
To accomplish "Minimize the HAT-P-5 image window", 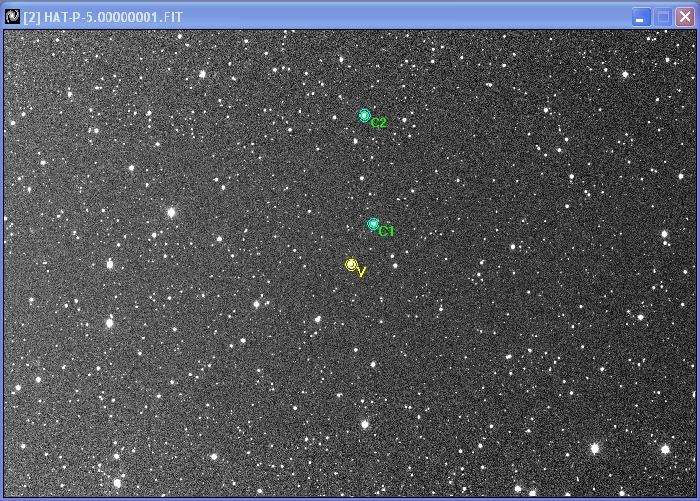I will click(641, 17).
